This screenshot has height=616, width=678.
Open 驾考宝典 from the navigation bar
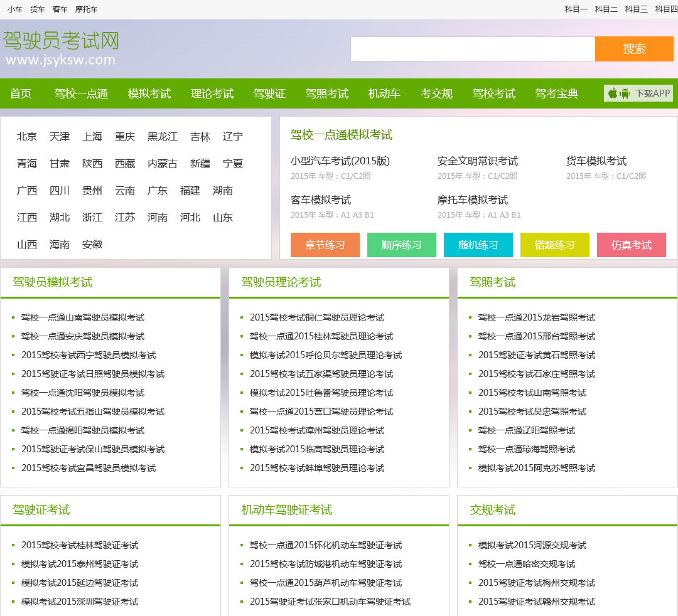click(557, 93)
